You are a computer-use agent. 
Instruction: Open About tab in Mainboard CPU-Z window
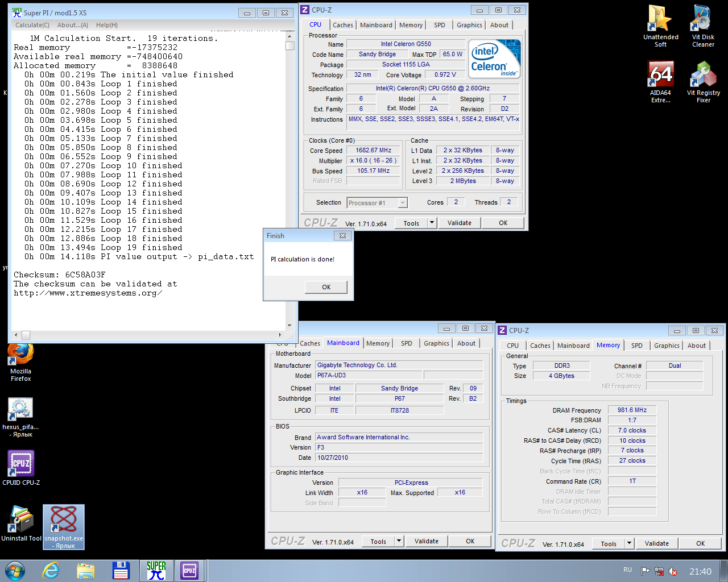pyautogui.click(x=466, y=343)
